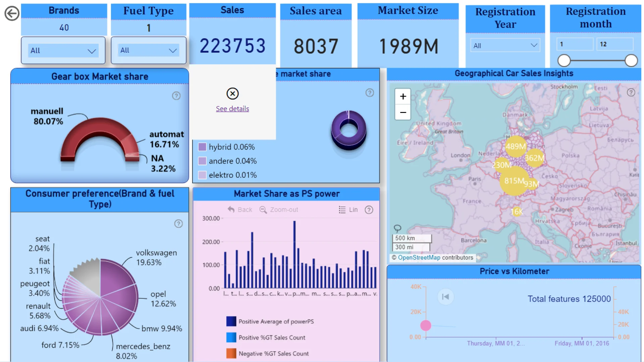The image size is (644, 362).
Task: Click pink data point in Price vs Kilometer
Action: (426, 325)
